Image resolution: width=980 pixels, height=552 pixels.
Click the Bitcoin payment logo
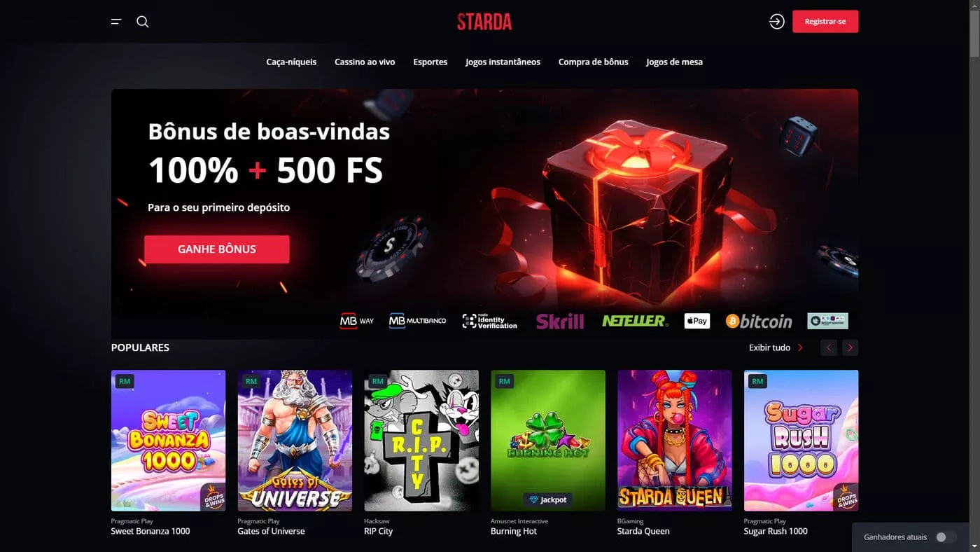pyautogui.click(x=759, y=321)
